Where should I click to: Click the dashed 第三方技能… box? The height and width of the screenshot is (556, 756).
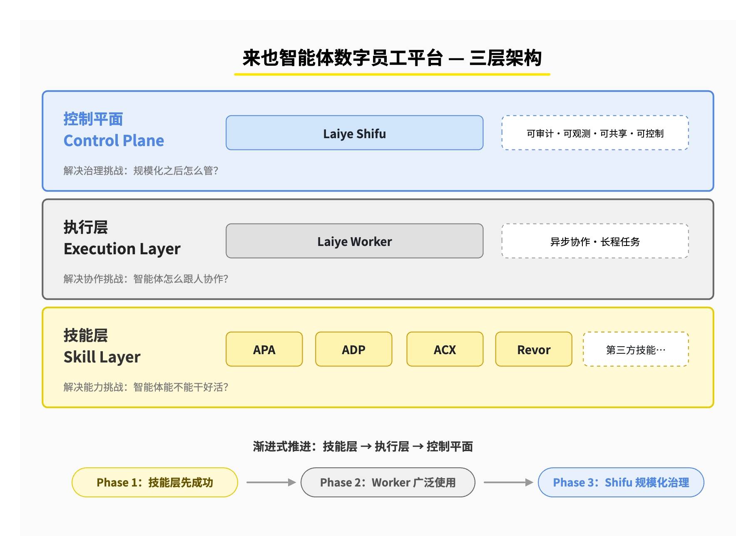(x=636, y=349)
